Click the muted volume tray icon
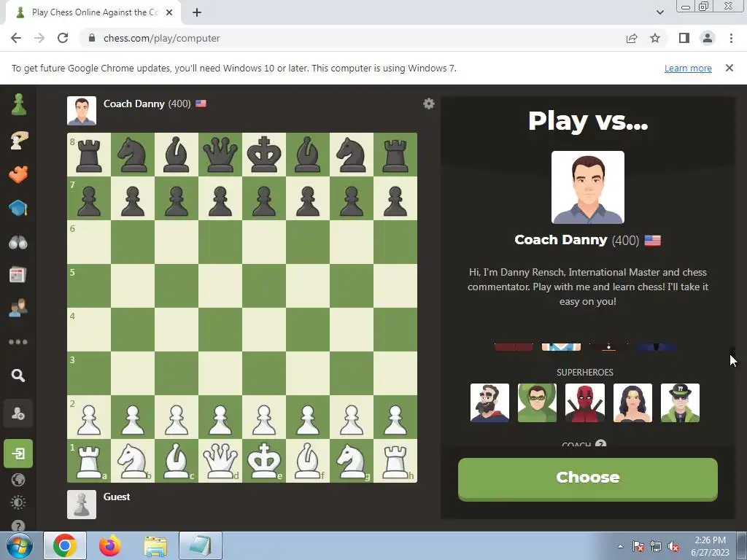This screenshot has width=747, height=560. point(673,546)
